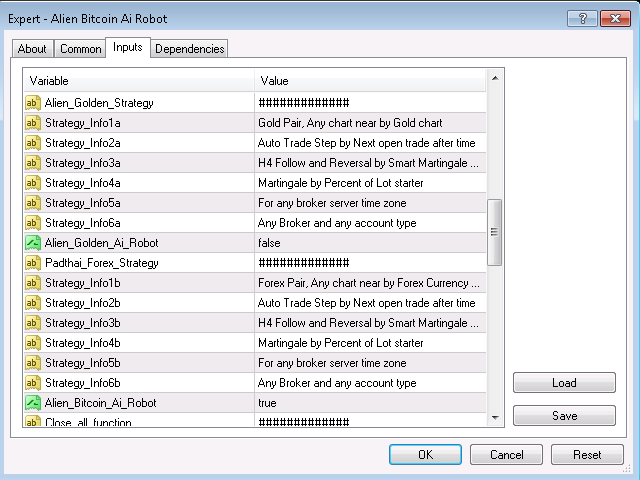The height and width of the screenshot is (480, 640).
Task: Click the ab icon beside Strategy_Info6b
Action: click(x=33, y=383)
